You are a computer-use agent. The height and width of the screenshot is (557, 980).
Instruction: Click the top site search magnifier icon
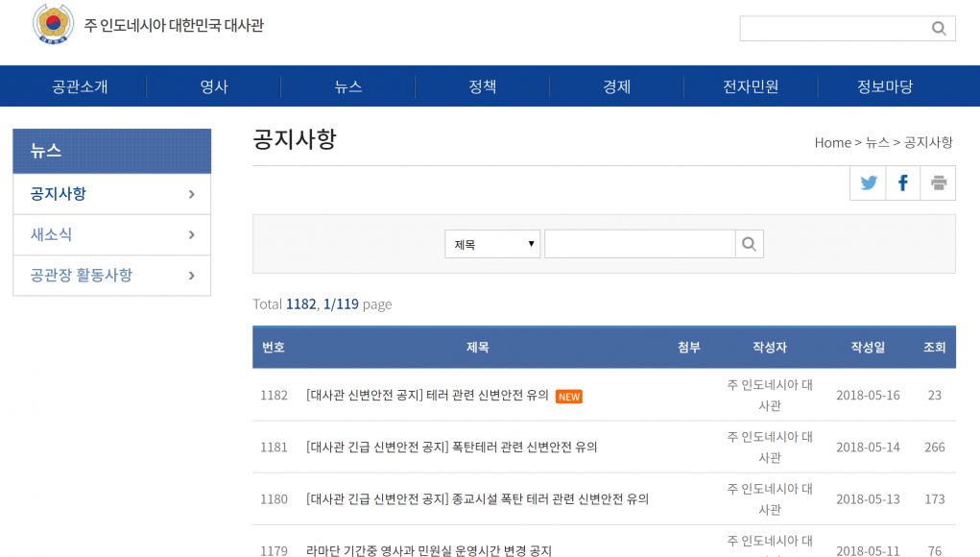point(939,29)
